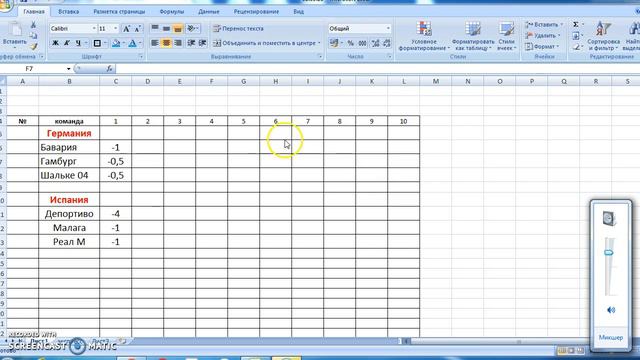
Task: Expand the fill color dropdown arrow
Action: (124, 43)
